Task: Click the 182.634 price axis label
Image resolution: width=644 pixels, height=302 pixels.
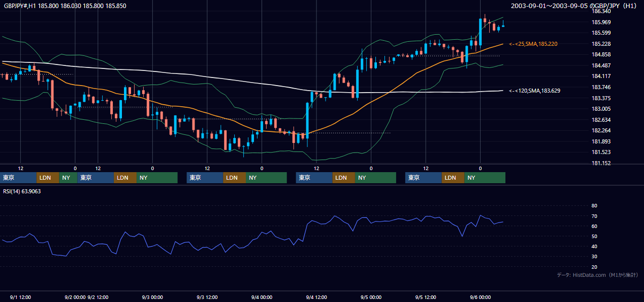Action: pos(601,120)
